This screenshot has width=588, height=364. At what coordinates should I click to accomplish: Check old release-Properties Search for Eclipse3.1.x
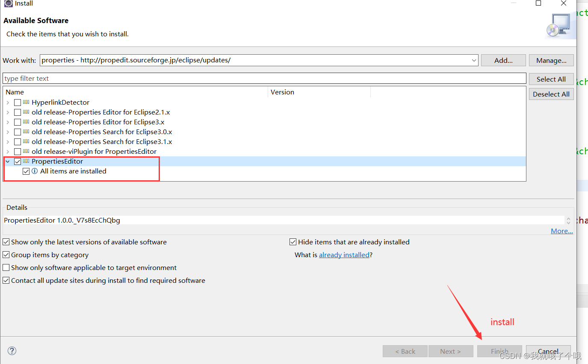point(18,142)
